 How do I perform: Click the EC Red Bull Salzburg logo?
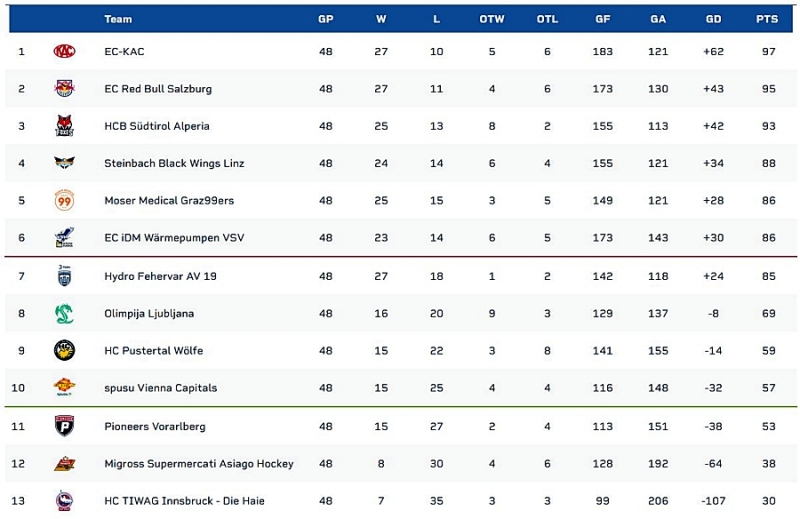(64, 89)
